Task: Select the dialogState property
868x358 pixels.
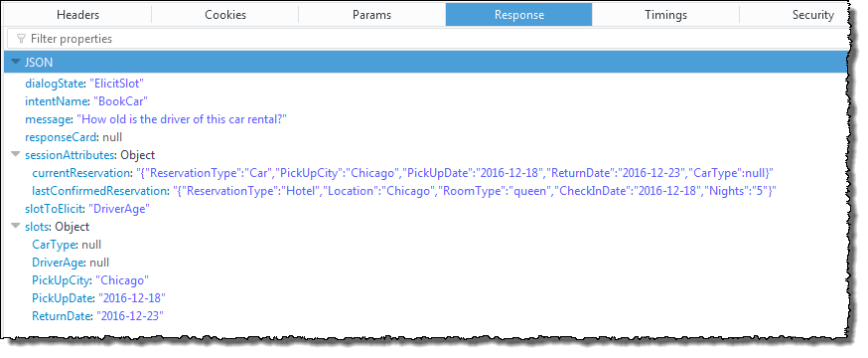Action: pos(84,84)
